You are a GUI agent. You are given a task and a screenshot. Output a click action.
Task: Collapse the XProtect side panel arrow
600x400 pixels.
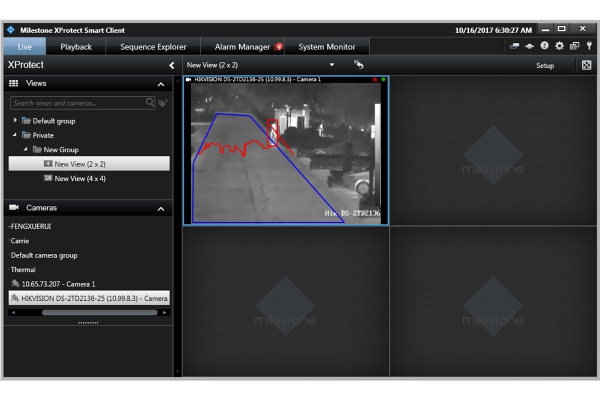click(x=172, y=65)
